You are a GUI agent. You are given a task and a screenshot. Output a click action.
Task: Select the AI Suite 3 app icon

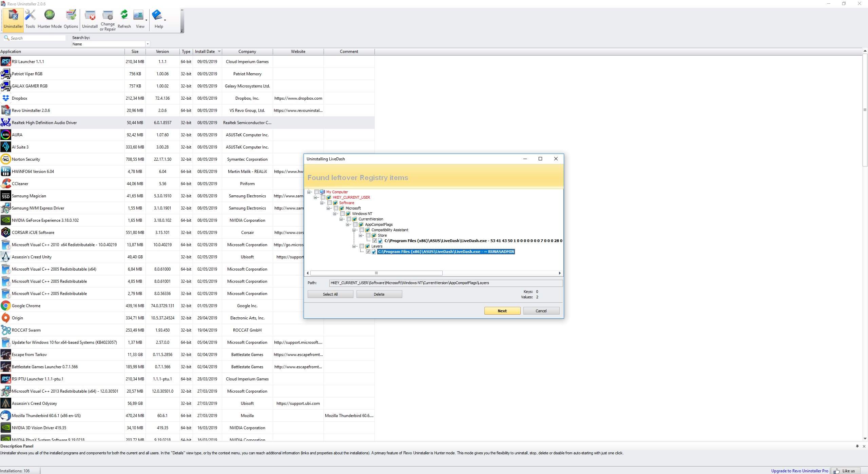[6, 147]
